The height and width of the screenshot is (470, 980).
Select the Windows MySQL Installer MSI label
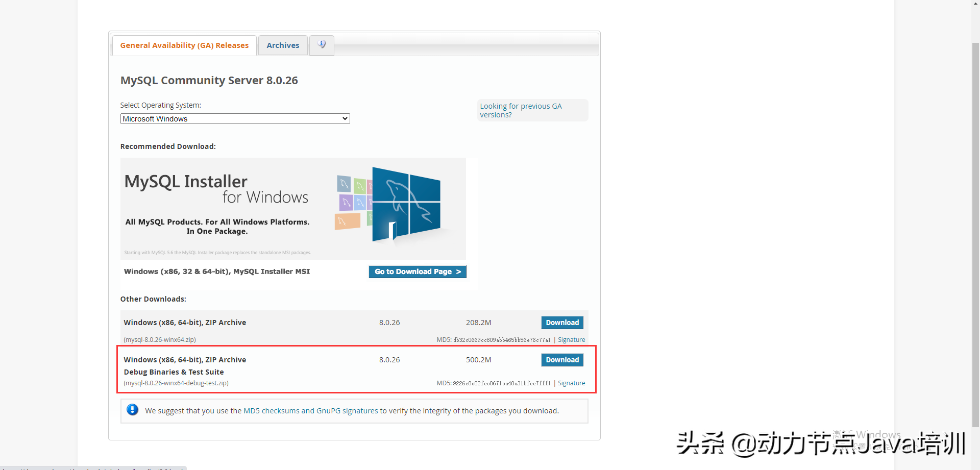click(x=217, y=271)
